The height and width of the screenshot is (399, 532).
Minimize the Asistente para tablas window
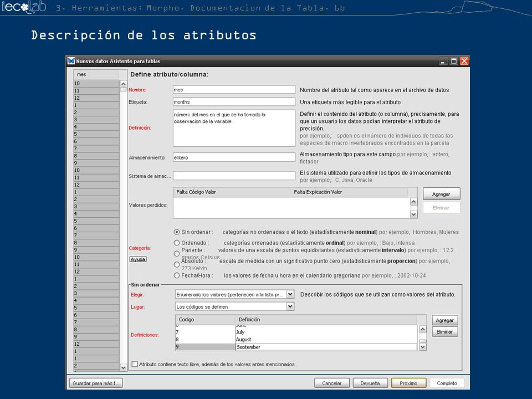[443, 61]
